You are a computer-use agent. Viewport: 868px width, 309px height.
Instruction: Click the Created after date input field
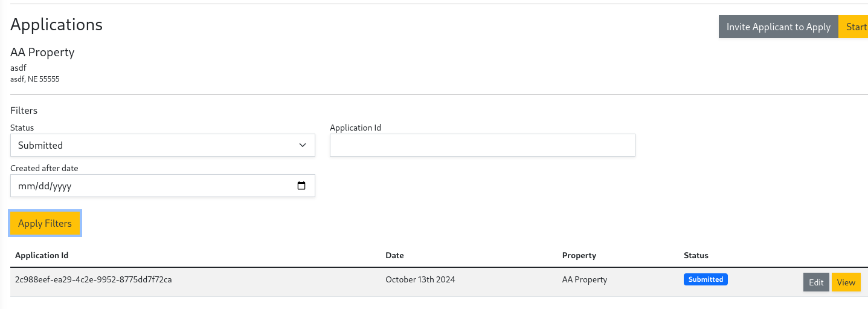coord(151,186)
